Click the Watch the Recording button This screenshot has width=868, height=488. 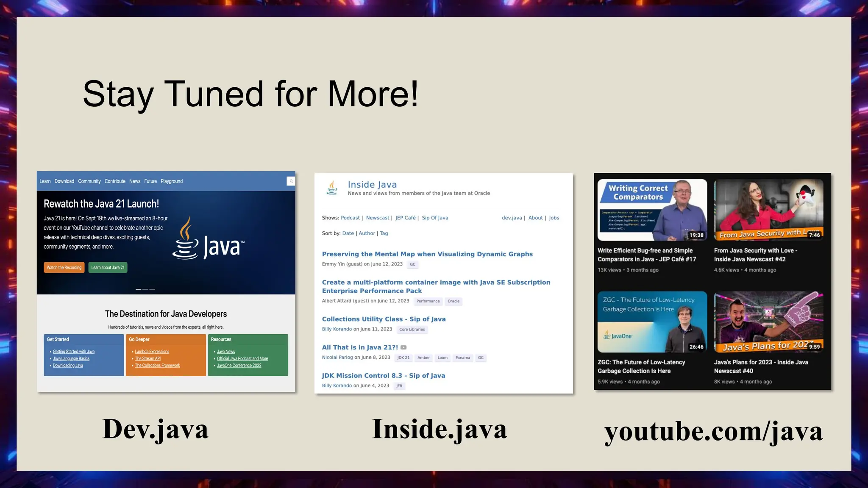click(64, 267)
